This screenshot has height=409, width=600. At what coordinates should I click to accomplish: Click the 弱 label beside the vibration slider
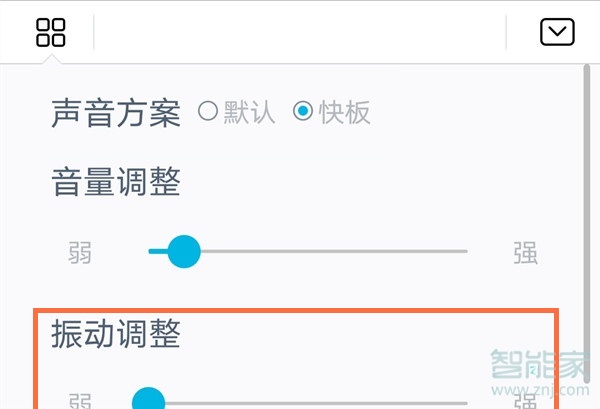point(80,401)
